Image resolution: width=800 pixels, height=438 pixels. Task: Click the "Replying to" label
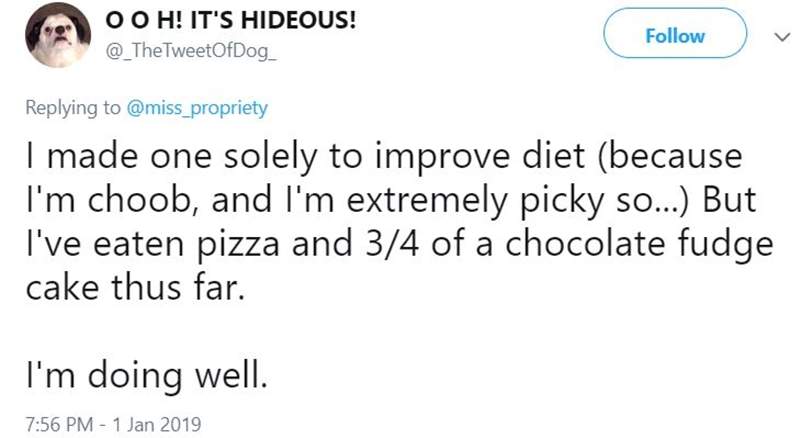click(72, 109)
